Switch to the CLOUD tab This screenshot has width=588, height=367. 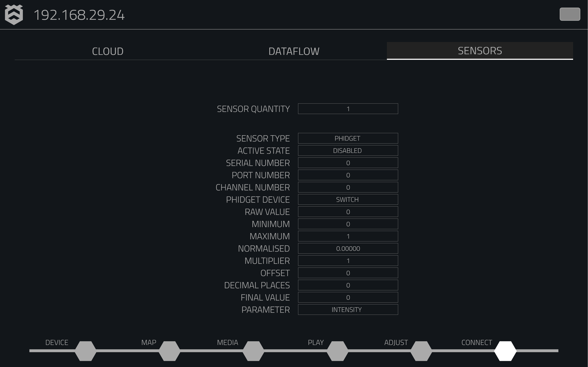pyautogui.click(x=108, y=51)
